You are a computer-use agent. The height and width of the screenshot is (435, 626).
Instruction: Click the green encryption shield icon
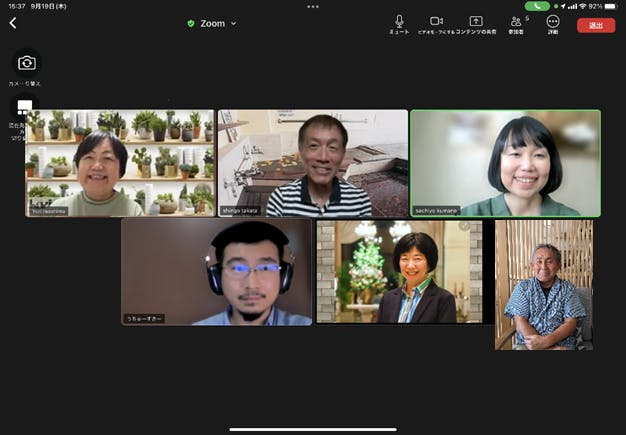coord(191,23)
